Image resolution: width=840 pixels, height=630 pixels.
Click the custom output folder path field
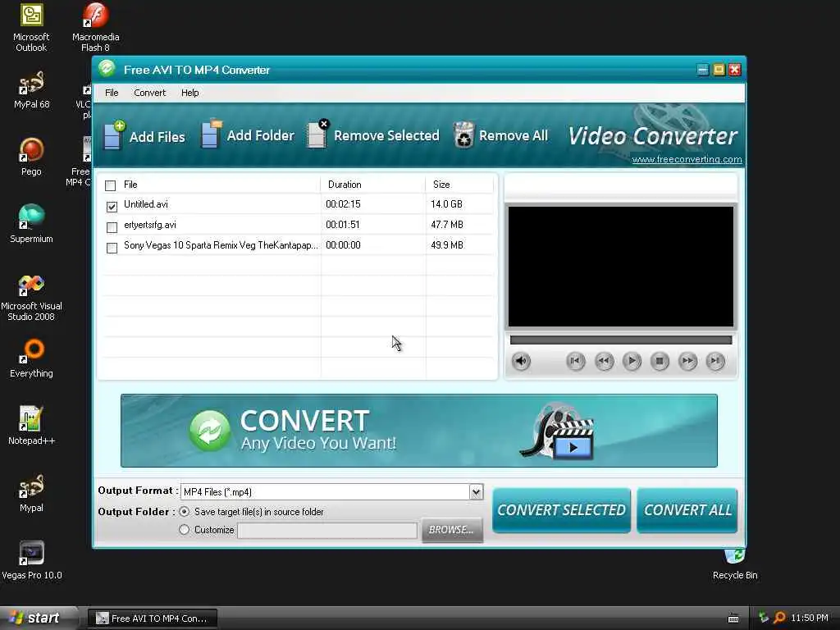327,531
